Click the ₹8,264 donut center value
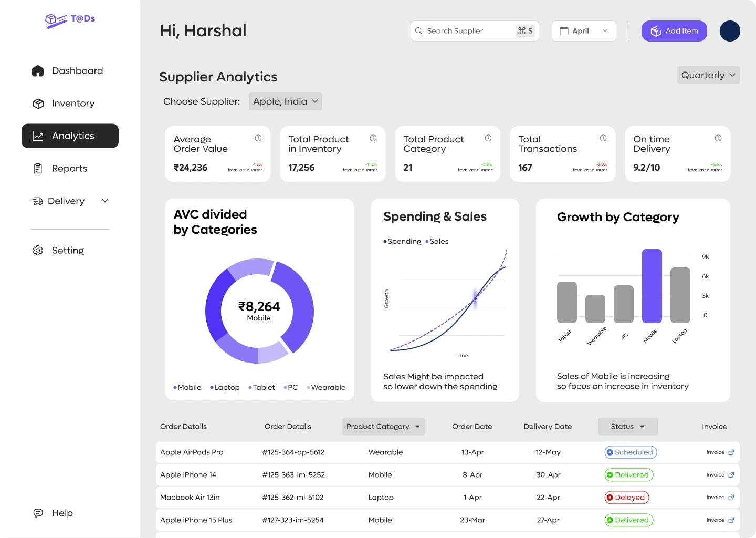The height and width of the screenshot is (538, 756). point(259,307)
